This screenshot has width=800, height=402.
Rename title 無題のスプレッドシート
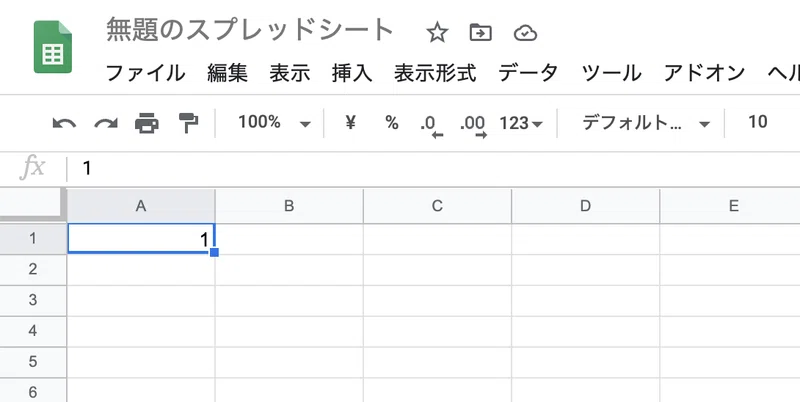click(x=249, y=31)
